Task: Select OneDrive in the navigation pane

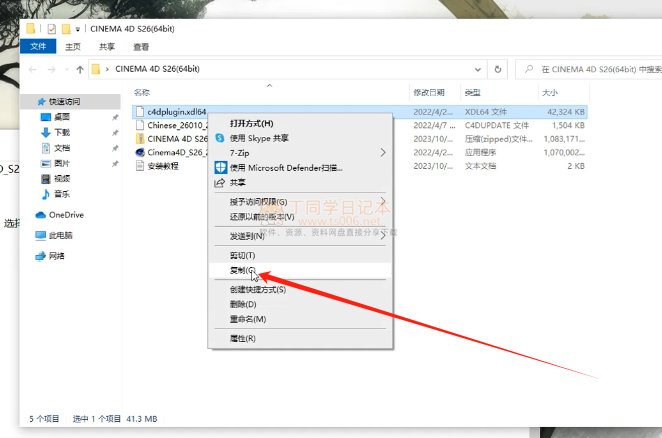Action: (60, 215)
